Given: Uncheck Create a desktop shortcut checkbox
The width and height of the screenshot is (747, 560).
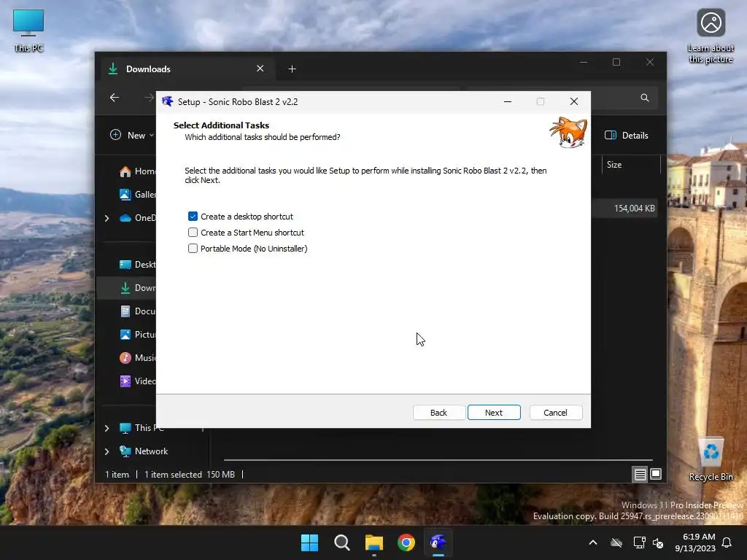Looking at the screenshot, I should 193,216.
